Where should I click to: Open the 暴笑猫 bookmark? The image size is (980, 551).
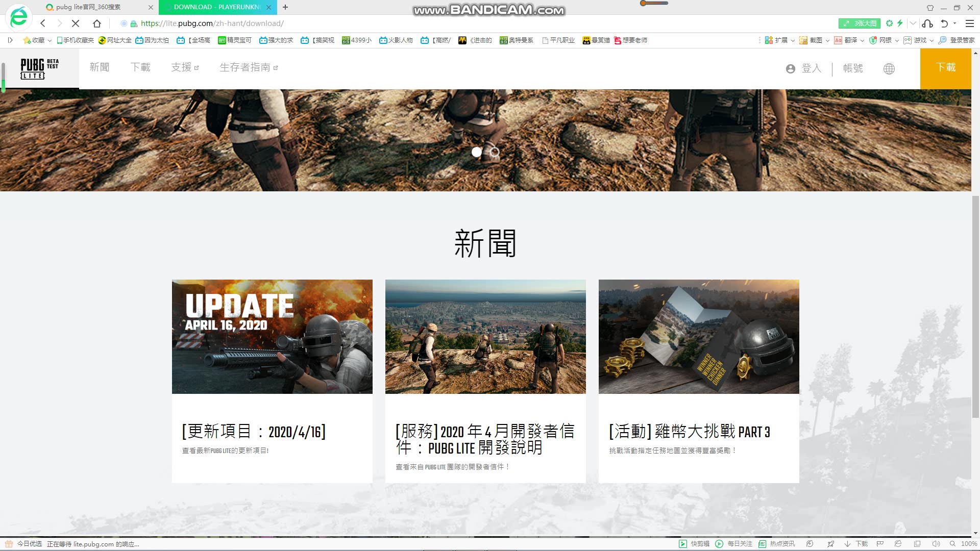point(596,40)
